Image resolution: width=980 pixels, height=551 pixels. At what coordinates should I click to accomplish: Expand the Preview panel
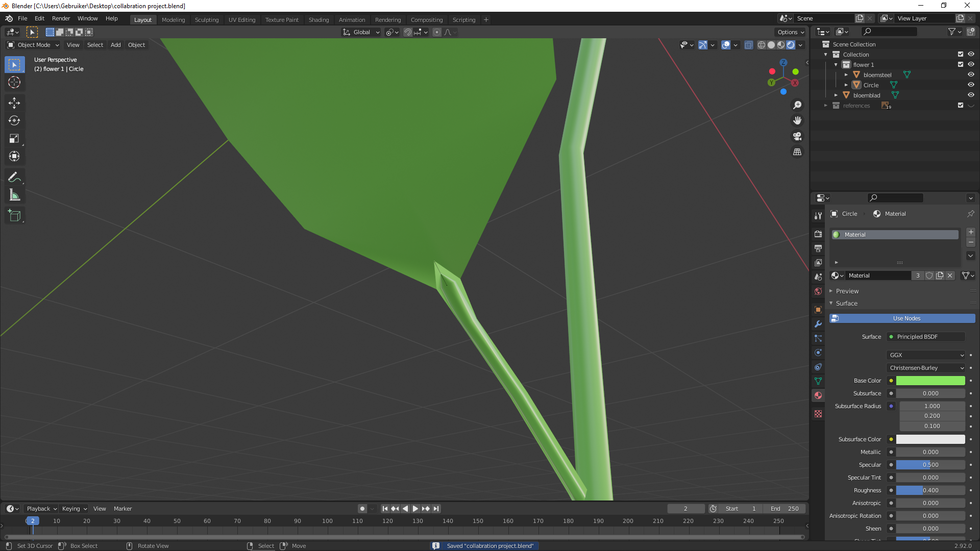pyautogui.click(x=847, y=291)
